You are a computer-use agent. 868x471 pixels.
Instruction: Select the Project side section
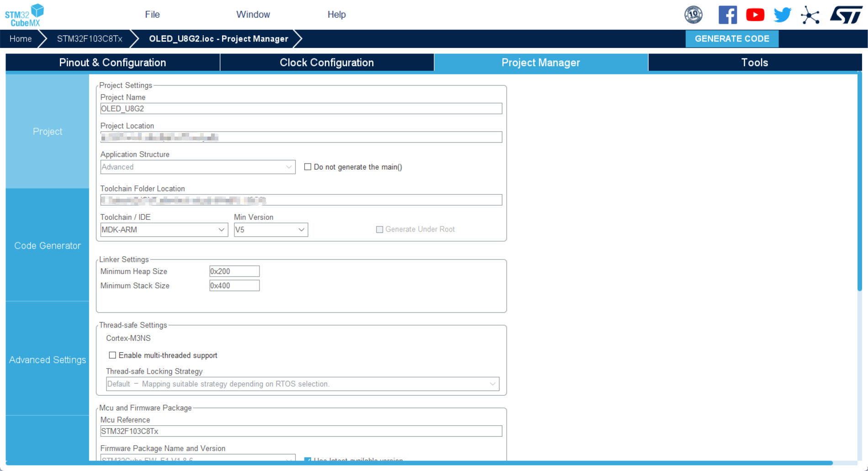[48, 132]
